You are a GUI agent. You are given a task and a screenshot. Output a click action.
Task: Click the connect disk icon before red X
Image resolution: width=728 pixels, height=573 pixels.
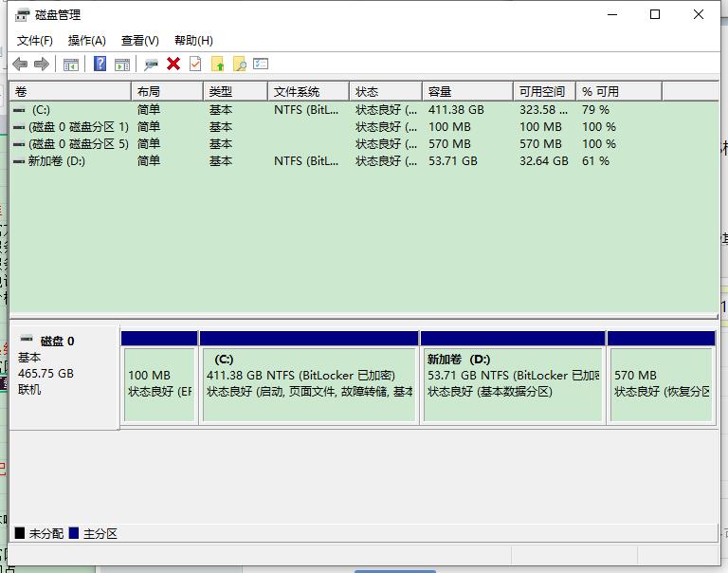click(151, 64)
